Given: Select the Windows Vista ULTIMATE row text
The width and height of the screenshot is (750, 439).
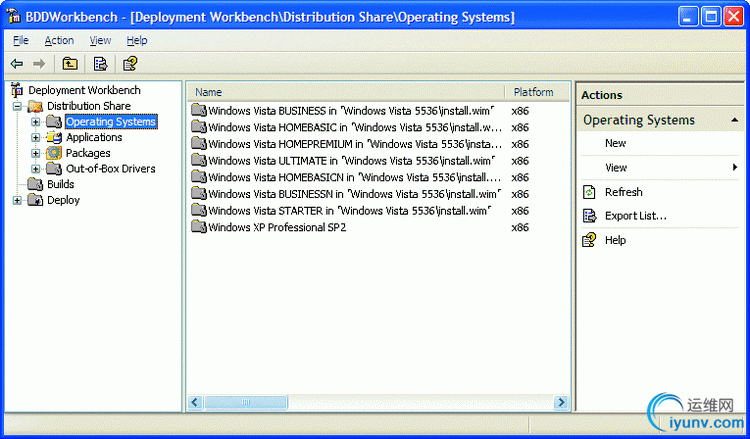Looking at the screenshot, I should point(352,161).
